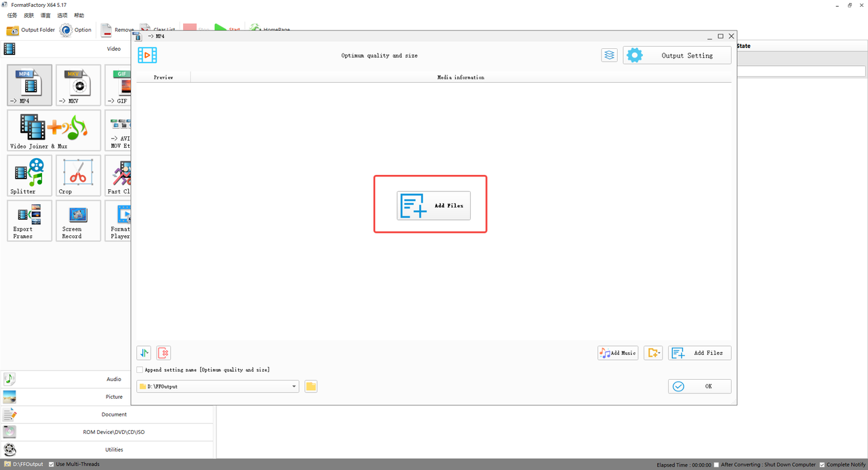
Task: Select the MKV conversion tile
Action: (x=79, y=85)
